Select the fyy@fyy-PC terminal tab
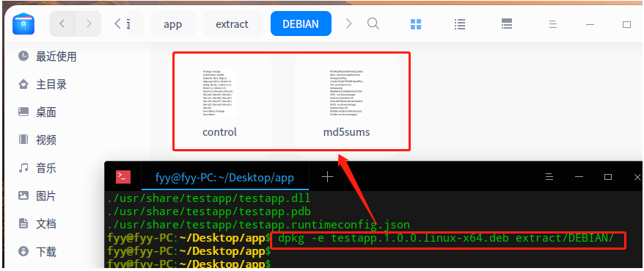 tap(224, 178)
